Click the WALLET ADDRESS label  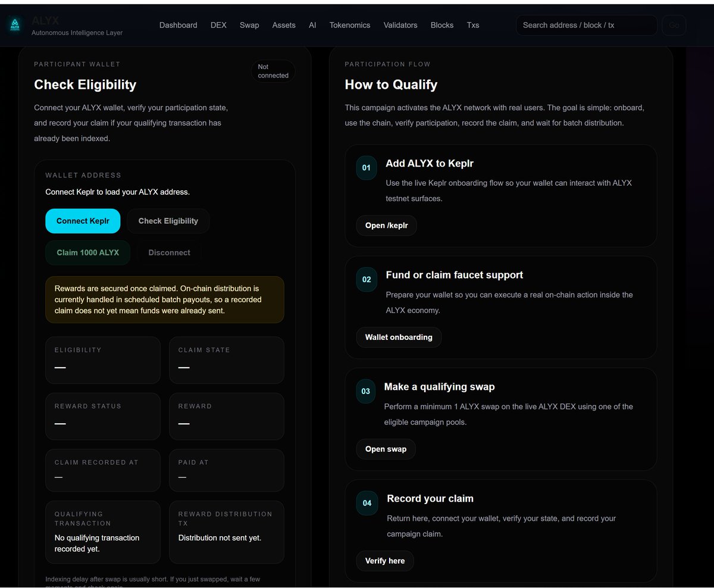point(83,176)
